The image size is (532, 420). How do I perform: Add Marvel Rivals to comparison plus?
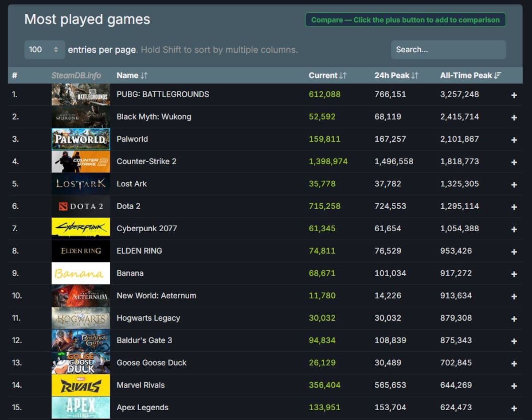pyautogui.click(x=514, y=386)
